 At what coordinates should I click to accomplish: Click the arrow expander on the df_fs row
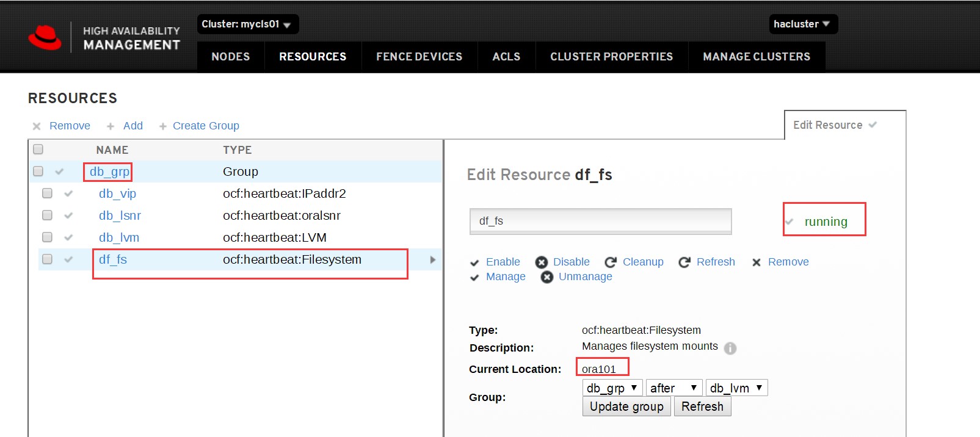click(433, 259)
